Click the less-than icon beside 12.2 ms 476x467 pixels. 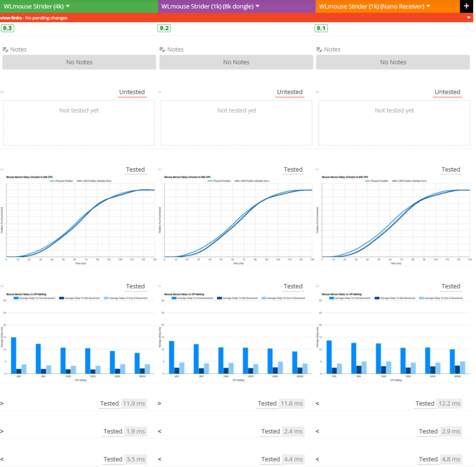[317, 403]
